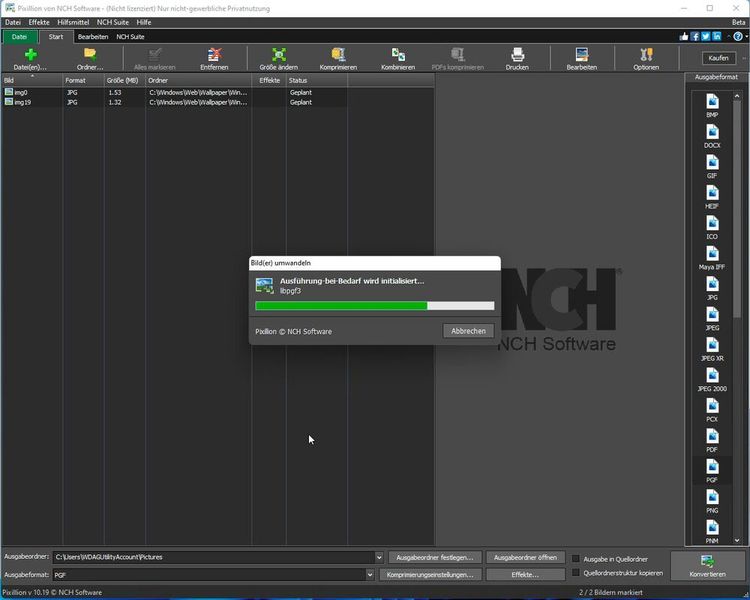Select PGF output format
Viewport: 750px width, 600px height.
[x=712, y=471]
